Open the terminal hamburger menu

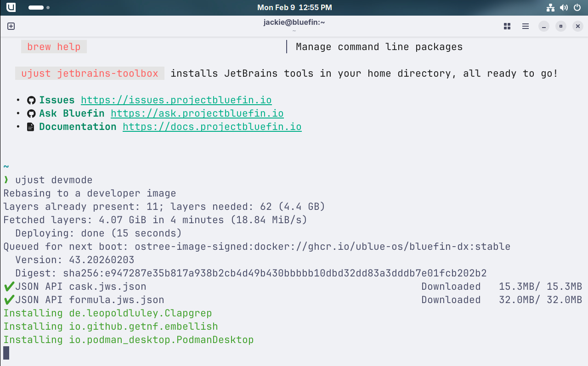[526, 26]
